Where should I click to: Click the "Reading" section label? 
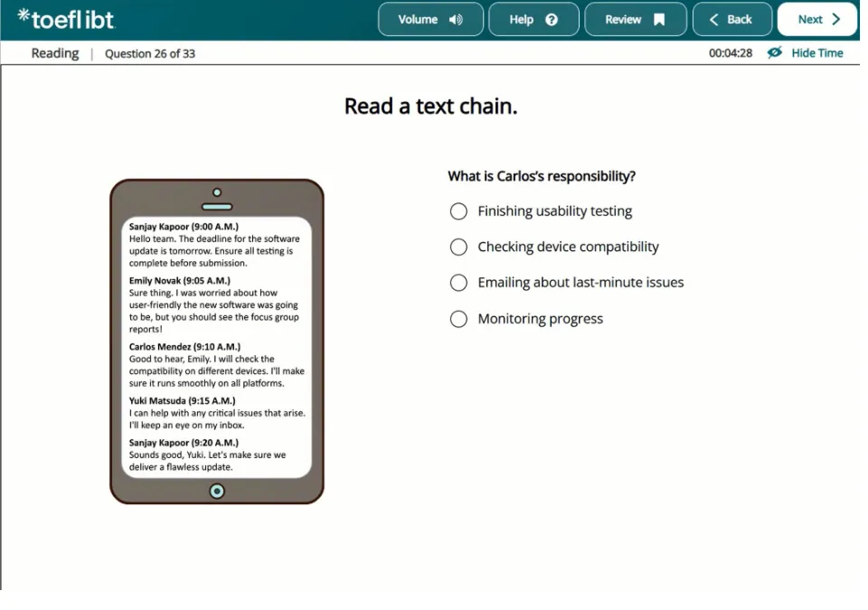coord(55,53)
